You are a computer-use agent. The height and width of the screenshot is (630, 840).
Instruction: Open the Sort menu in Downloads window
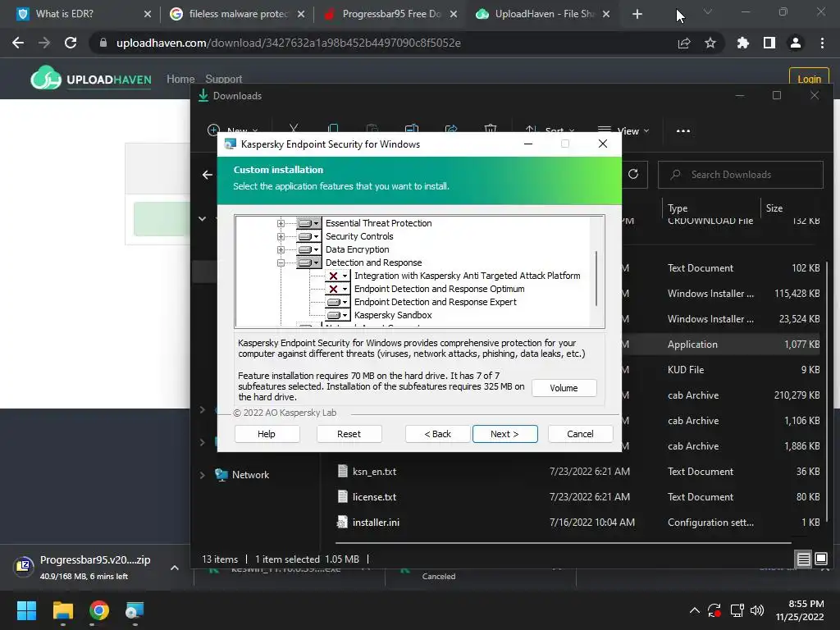tap(549, 130)
